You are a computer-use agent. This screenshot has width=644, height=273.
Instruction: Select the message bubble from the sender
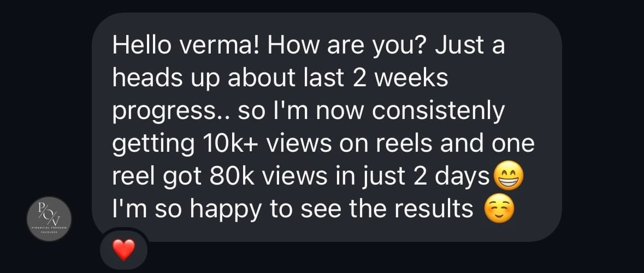click(327, 127)
